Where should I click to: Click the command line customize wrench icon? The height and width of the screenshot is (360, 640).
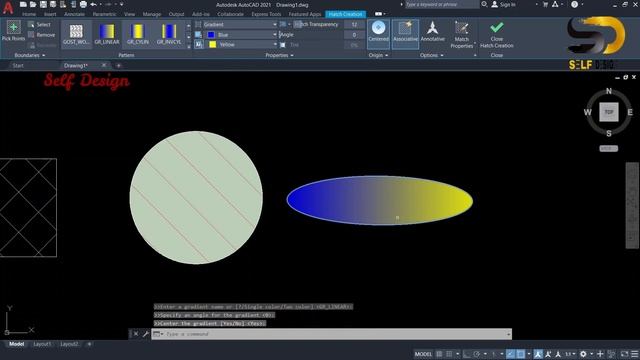146,334
